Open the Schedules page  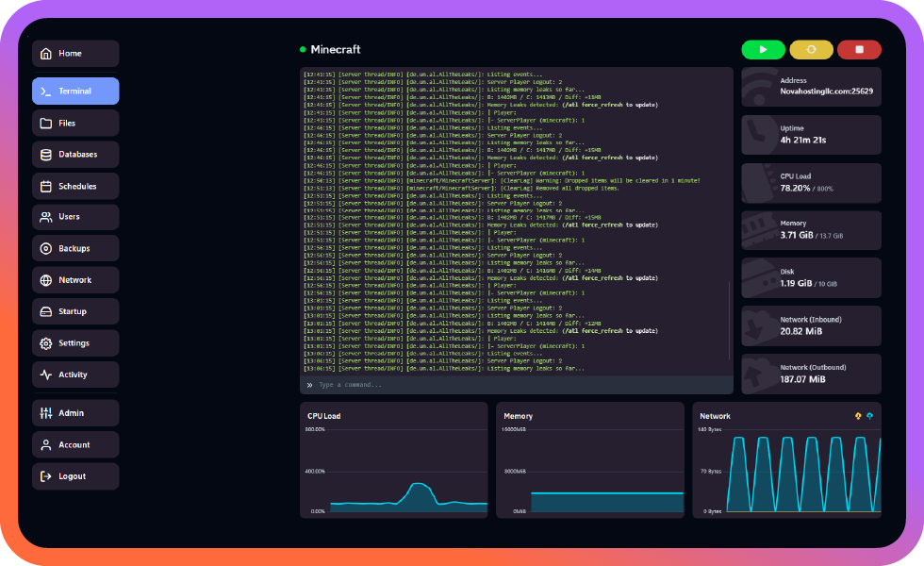75,187
